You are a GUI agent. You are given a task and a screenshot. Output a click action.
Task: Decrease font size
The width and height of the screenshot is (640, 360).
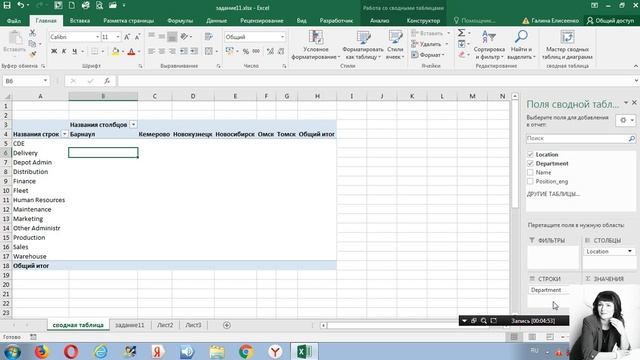point(138,37)
